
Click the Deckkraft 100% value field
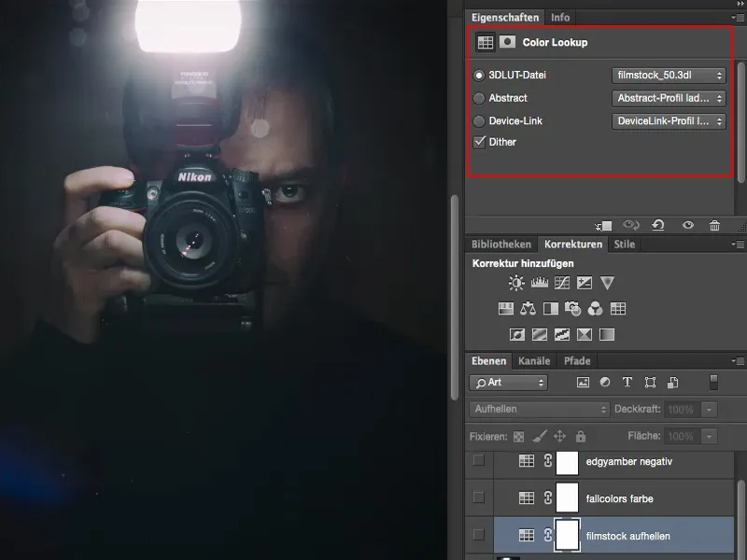click(x=682, y=410)
